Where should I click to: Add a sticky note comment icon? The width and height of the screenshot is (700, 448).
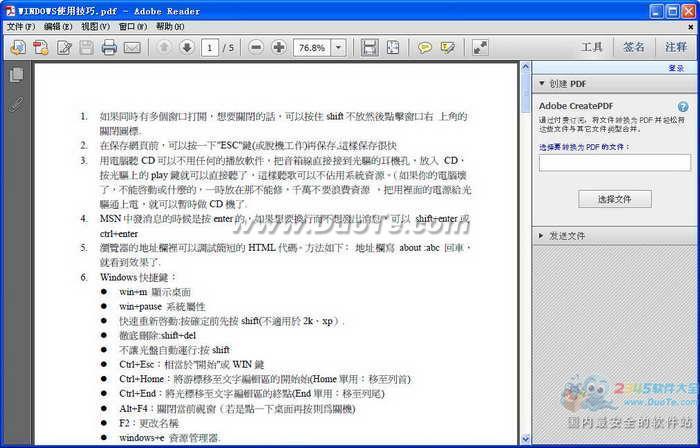click(x=425, y=47)
